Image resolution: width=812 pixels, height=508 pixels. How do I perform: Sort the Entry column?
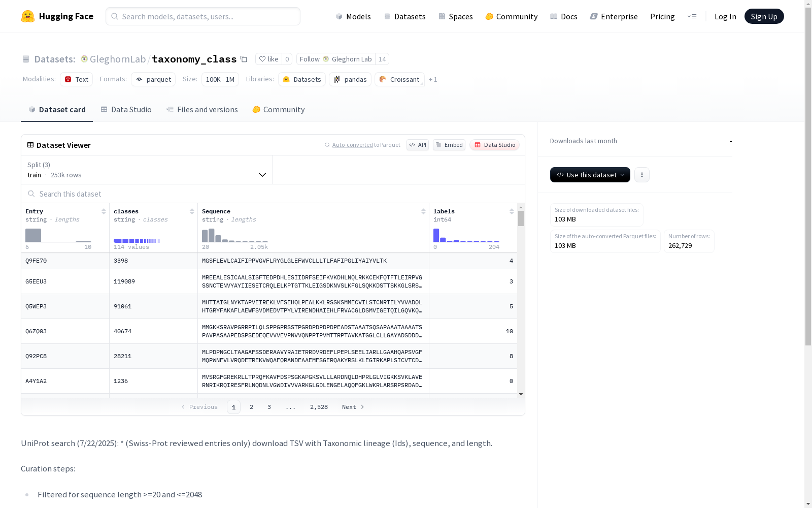[104, 211]
